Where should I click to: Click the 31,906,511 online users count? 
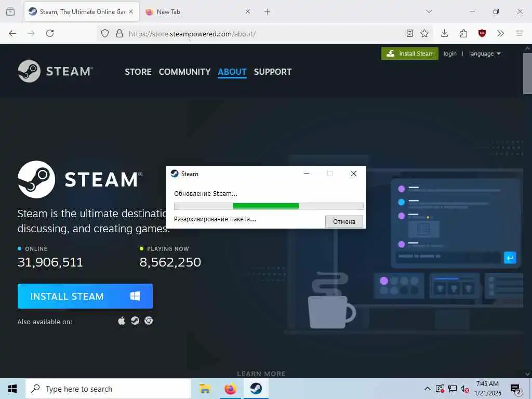tap(50, 262)
